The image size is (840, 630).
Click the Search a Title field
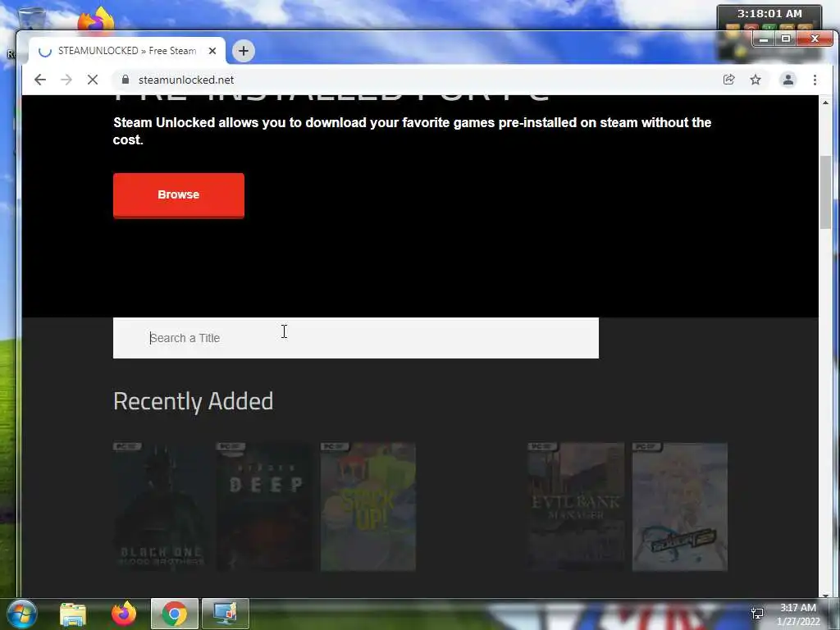pyautogui.click(x=356, y=338)
